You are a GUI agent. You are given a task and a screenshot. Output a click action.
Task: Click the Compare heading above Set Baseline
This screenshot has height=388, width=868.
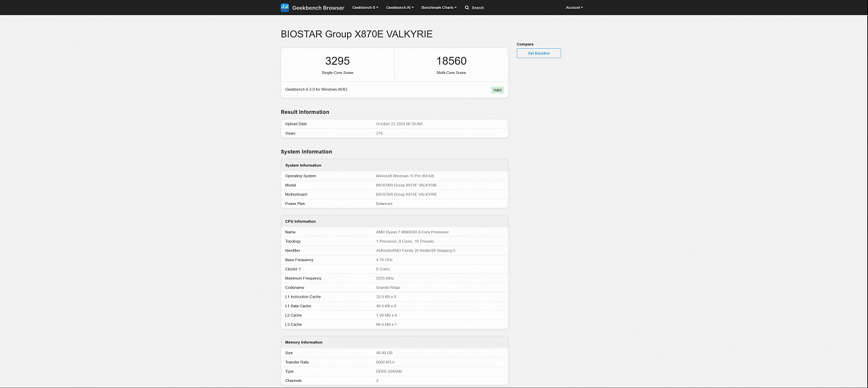point(525,44)
